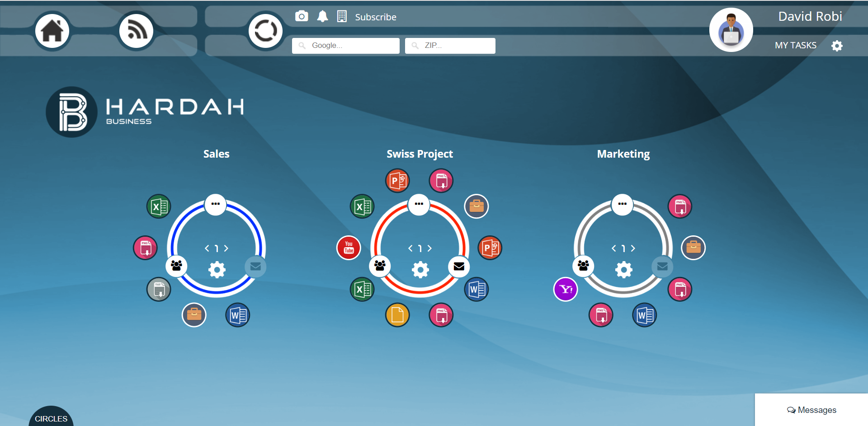Screen dimensions: 868x426
Task: Click the circular refresh sync icon
Action: (265, 31)
